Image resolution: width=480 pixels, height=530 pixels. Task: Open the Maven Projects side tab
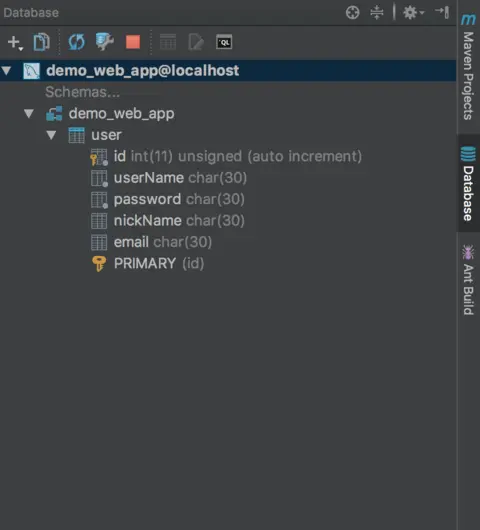468,67
